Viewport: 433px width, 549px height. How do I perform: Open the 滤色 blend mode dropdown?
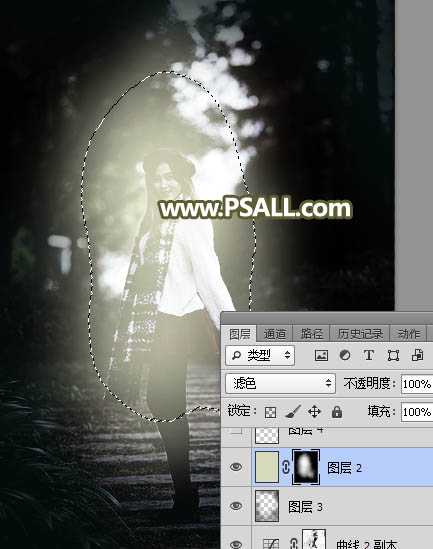coord(281,383)
